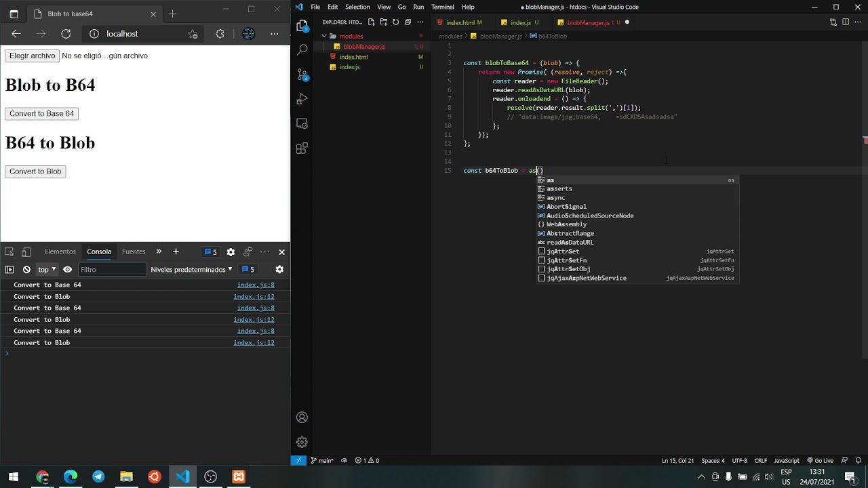The height and width of the screenshot is (488, 868).
Task: Collapse all folders in Explorer
Action: 408,22
